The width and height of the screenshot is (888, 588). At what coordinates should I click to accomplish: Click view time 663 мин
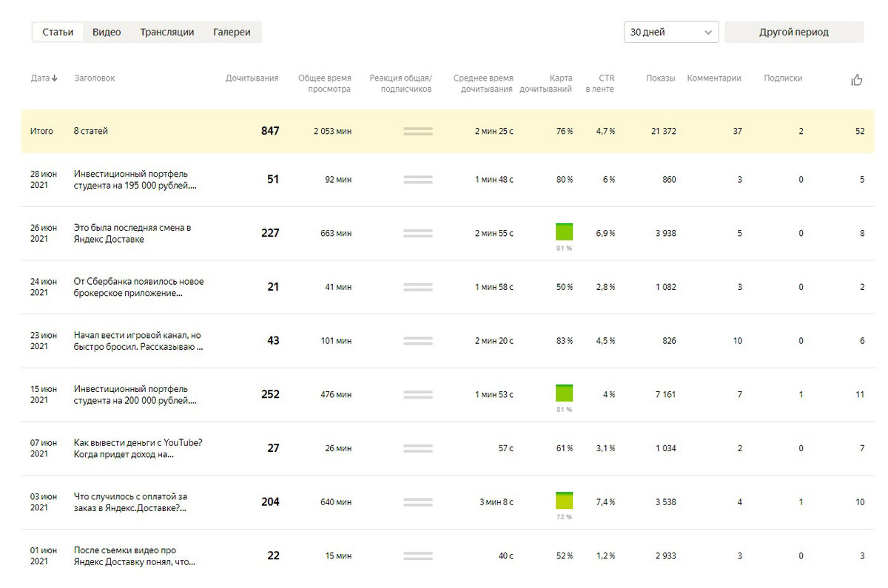point(336,233)
